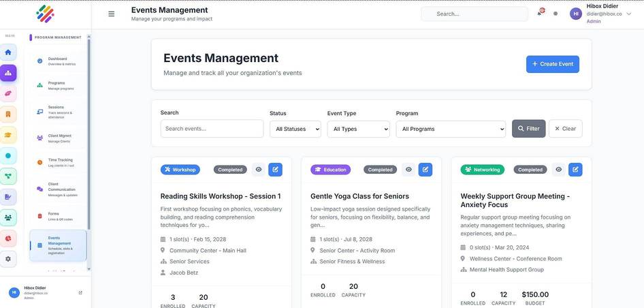This screenshot has height=308, width=644.
Task: Apply filters with Filter button
Action: coord(528,128)
